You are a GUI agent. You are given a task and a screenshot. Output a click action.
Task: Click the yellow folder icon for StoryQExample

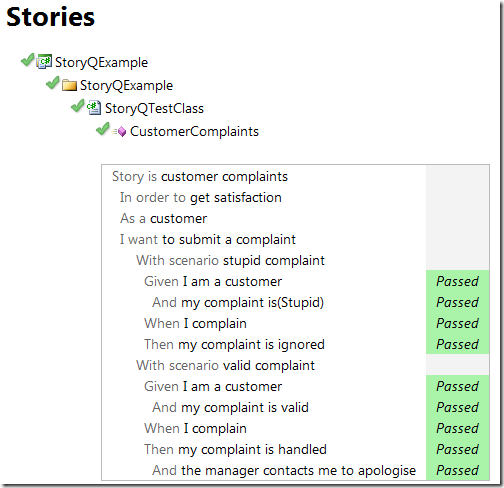coord(69,85)
